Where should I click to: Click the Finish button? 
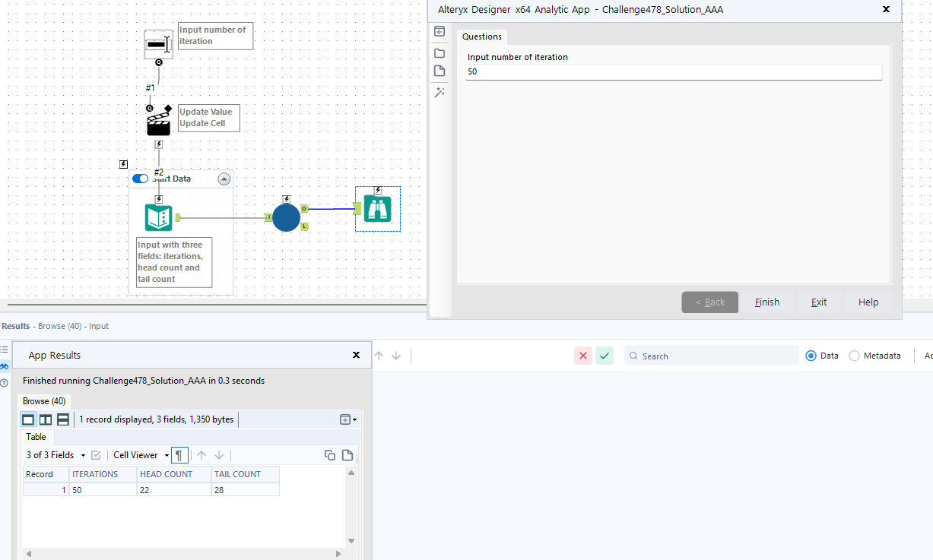point(767,302)
